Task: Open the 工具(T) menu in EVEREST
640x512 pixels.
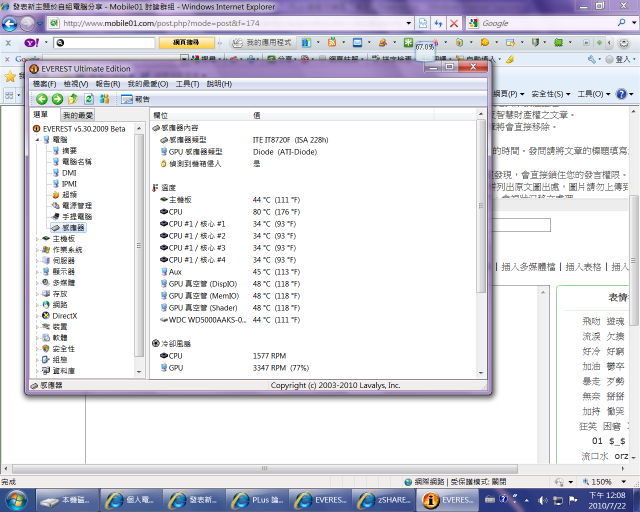Action: (187, 84)
